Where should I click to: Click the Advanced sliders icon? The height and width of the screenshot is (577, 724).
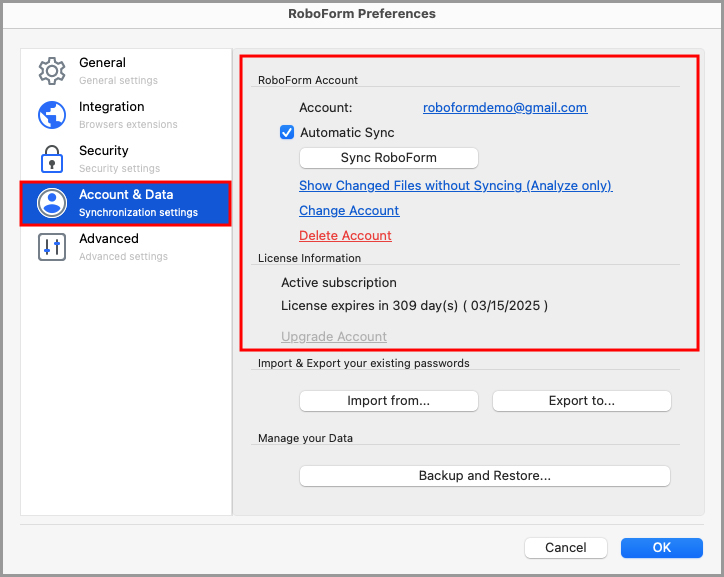tap(52, 247)
